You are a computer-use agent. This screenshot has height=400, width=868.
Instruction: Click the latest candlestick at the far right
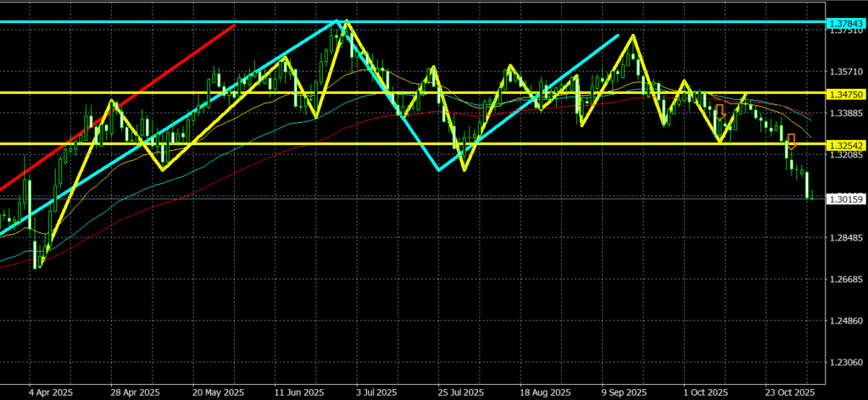(812, 197)
